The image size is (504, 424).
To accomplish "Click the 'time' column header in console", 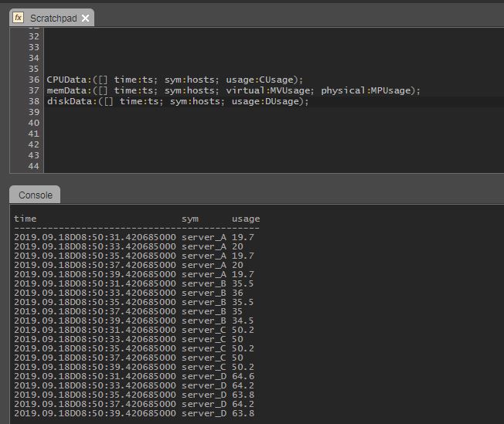I will (25, 219).
